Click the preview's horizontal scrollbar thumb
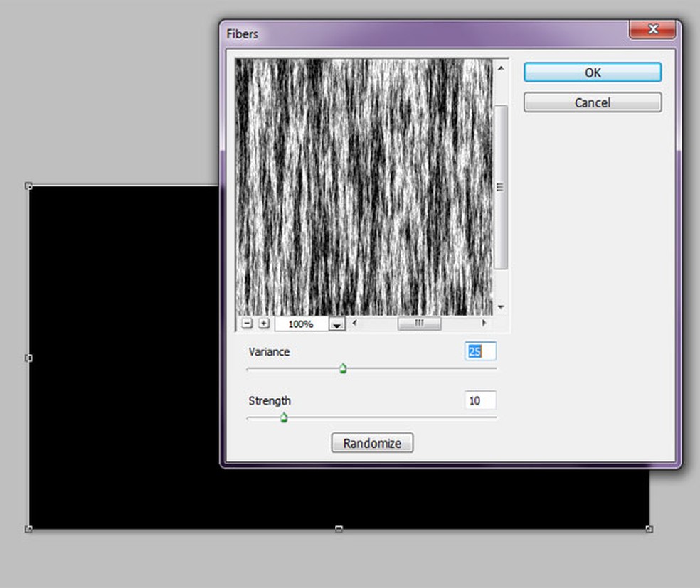The width and height of the screenshot is (700, 588). pos(419,324)
